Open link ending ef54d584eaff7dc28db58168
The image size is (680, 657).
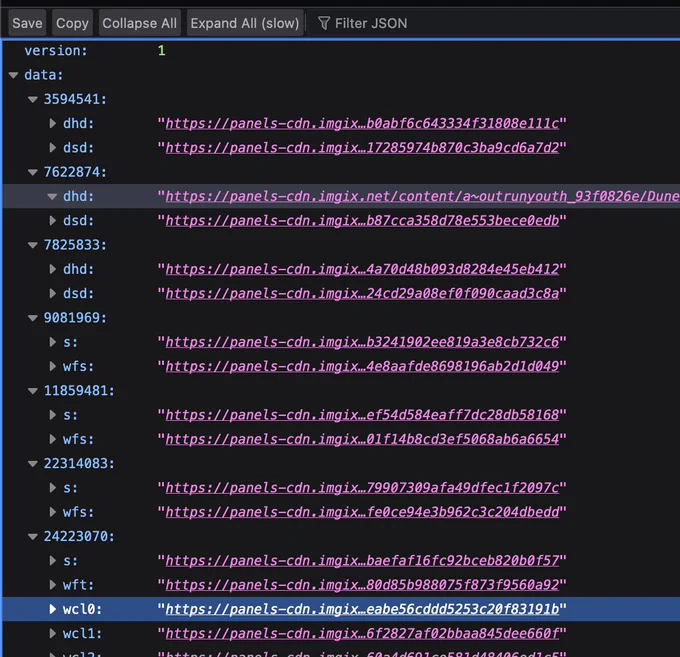[x=362, y=415]
